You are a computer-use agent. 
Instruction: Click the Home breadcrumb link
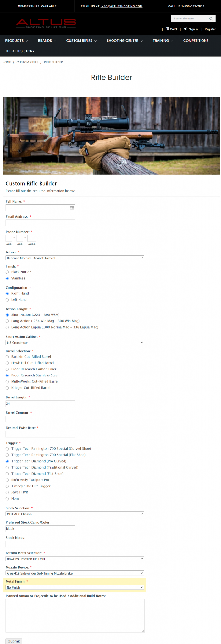[7, 62]
